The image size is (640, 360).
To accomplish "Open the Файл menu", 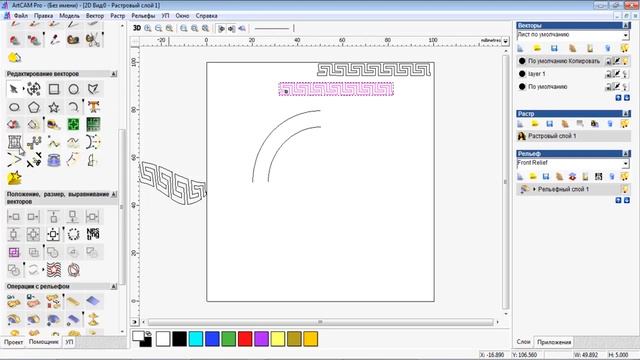I will coord(21,16).
